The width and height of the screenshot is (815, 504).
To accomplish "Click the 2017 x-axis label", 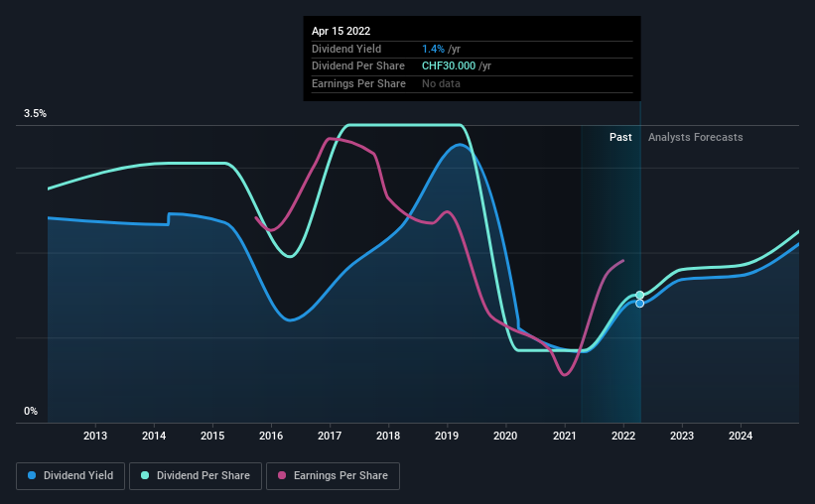I will [330, 436].
